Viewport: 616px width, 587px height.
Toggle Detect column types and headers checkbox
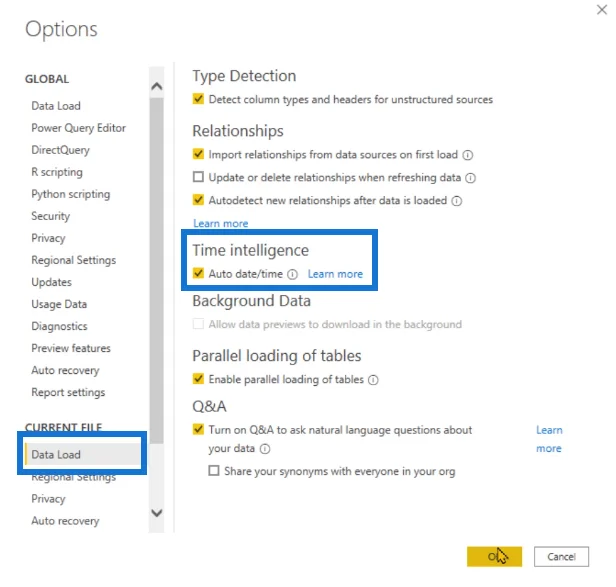198,99
